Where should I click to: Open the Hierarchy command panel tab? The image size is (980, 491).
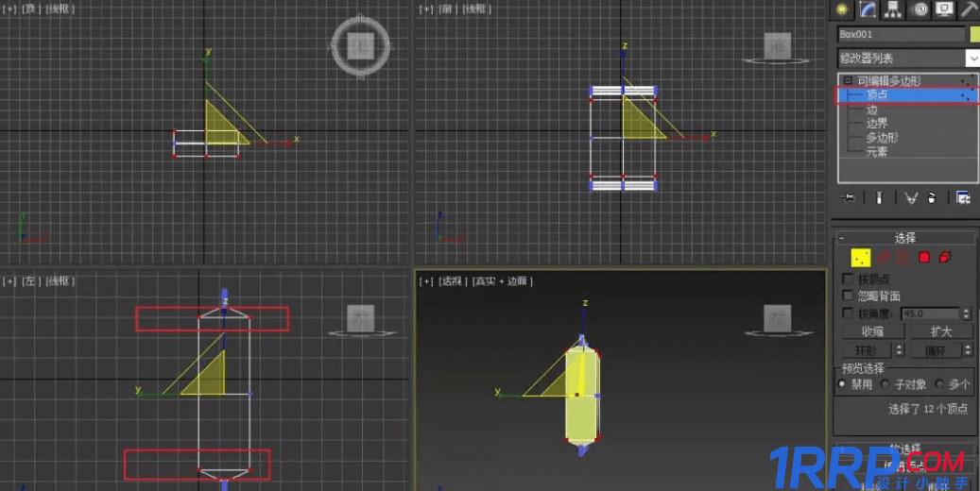point(892,9)
